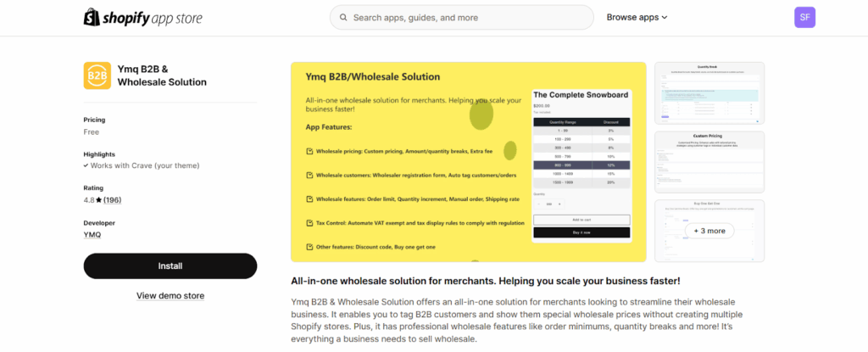Open the Quantity Break screenshot thumbnail
Image resolution: width=868 pixels, height=352 pixels.
[709, 93]
